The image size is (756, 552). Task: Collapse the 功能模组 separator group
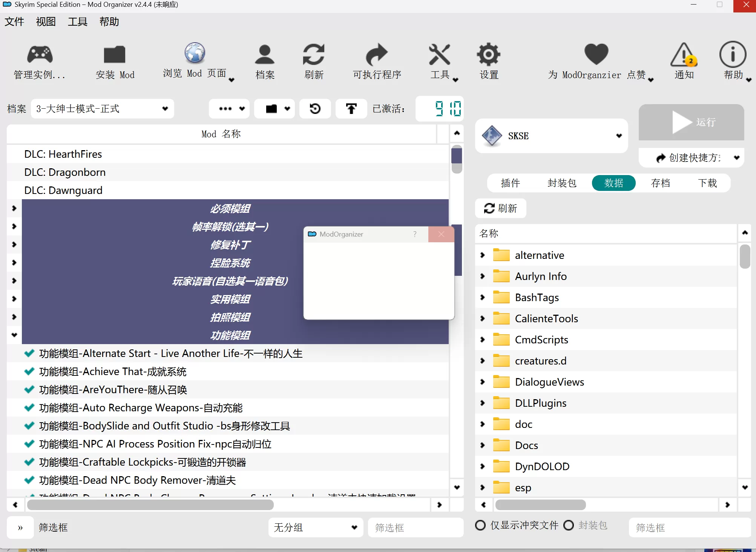(14, 335)
